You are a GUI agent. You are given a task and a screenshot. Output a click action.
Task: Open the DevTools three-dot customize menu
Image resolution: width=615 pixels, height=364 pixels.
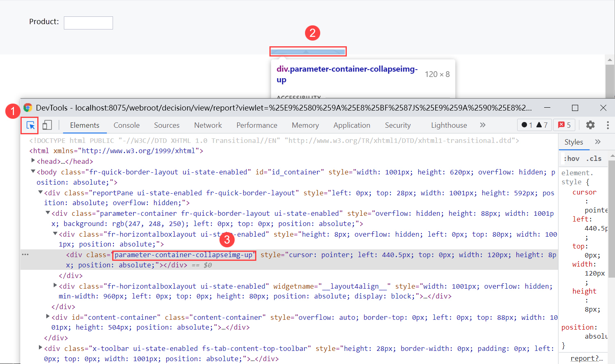pos(608,125)
